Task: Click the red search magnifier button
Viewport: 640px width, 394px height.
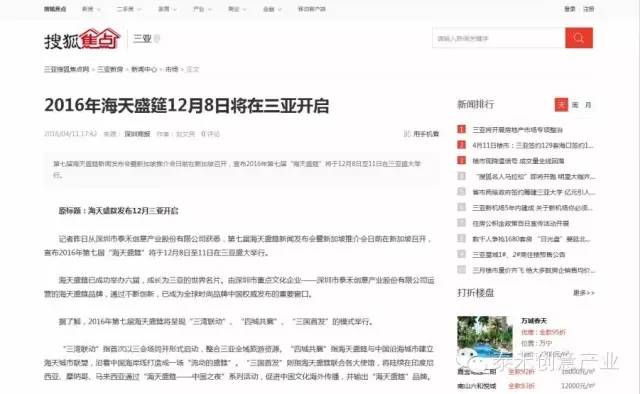Action: (579, 38)
